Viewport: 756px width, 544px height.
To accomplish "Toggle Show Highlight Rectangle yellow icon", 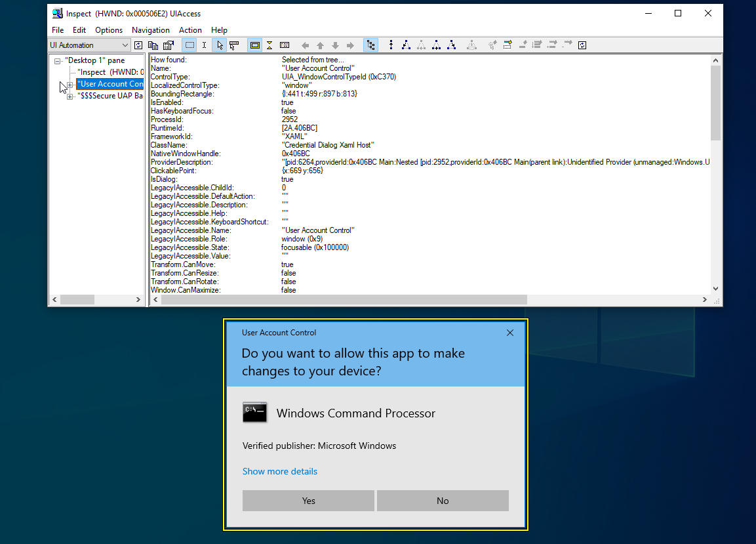I will 255,45.
